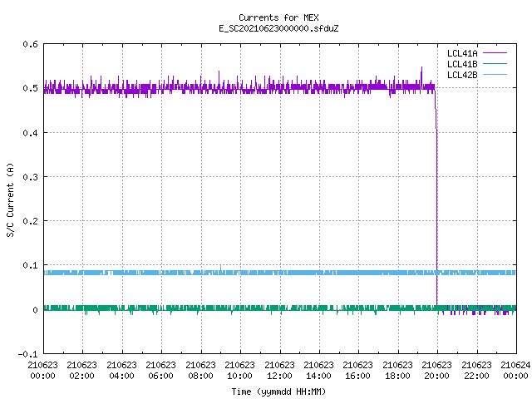Click the y-axis label 'S/C Current (A)'
The height and width of the screenshot is (399, 532).
pos(11,200)
